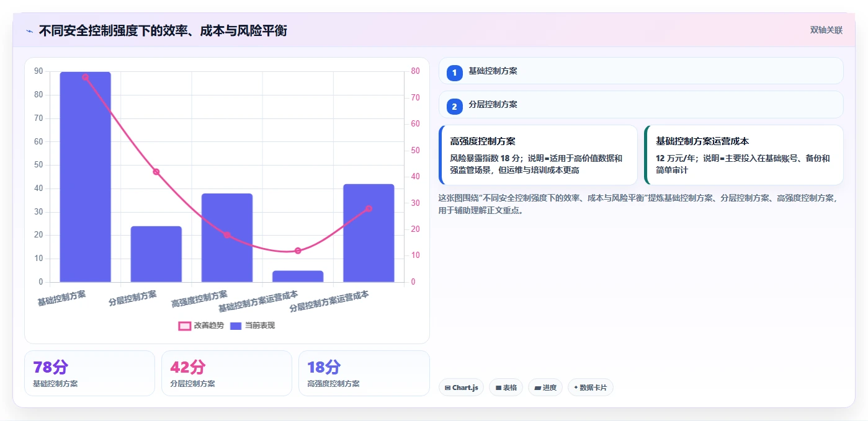Select the number 1 badge for 基础控制方案
The width and height of the screenshot is (868, 421).
pos(454,73)
